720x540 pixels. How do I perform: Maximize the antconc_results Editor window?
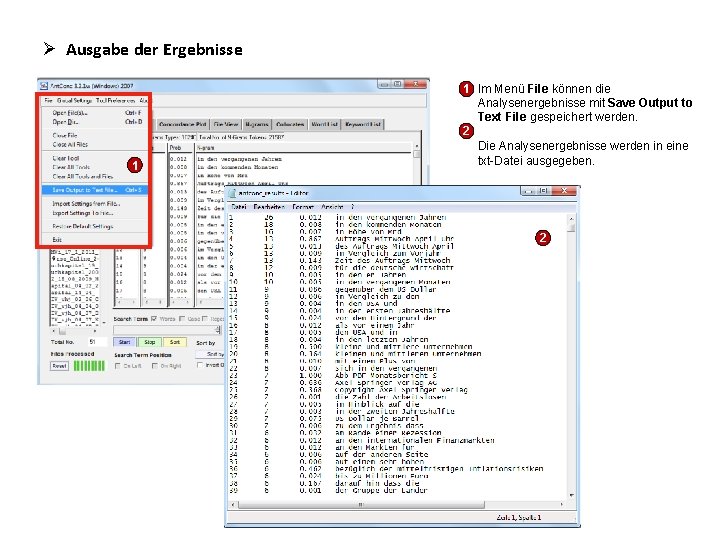coord(544,190)
